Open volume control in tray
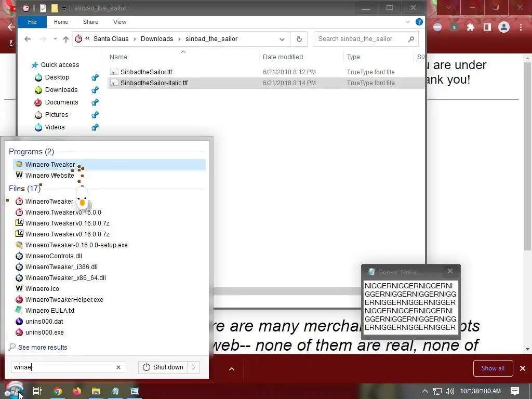532x399 pixels. [449, 391]
